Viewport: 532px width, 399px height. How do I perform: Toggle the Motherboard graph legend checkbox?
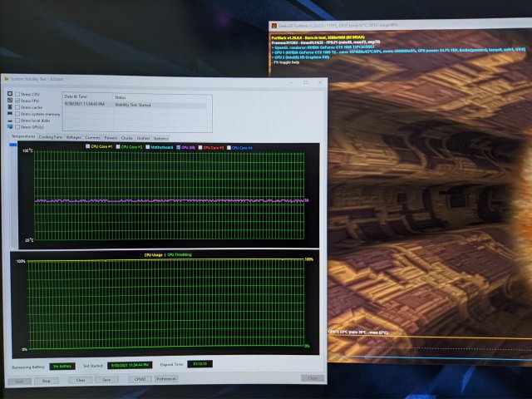click(x=147, y=147)
